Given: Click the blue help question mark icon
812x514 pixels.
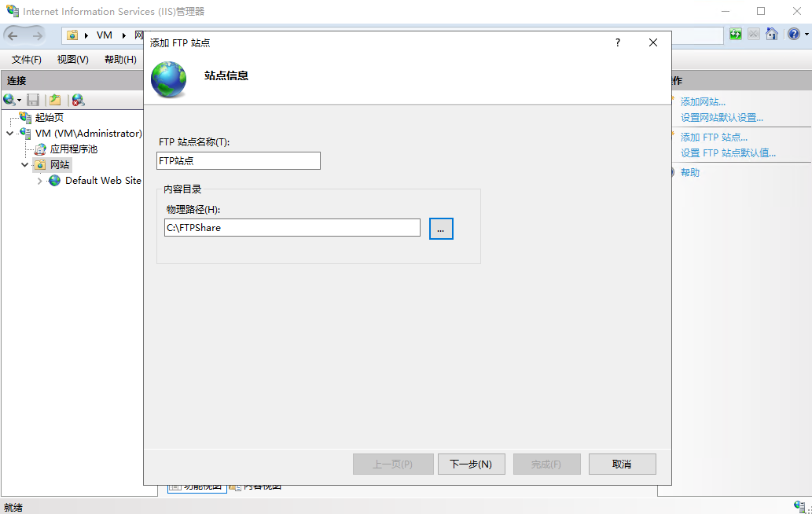Looking at the screenshot, I should tap(793, 35).
